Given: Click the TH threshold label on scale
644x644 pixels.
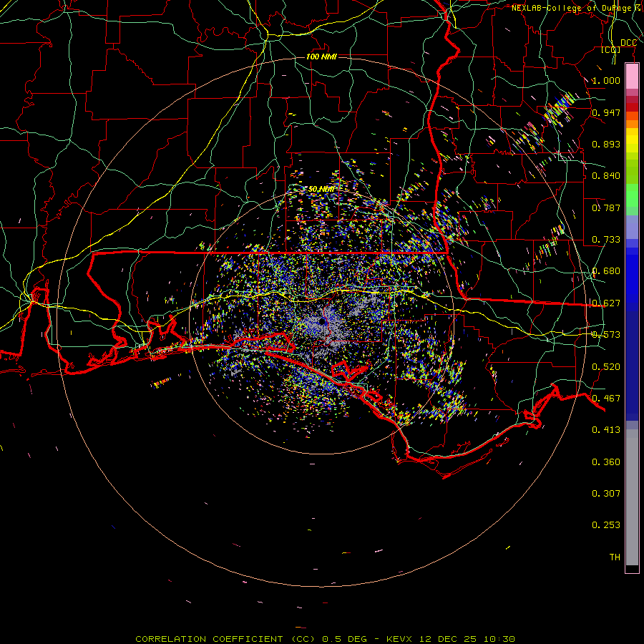Looking at the screenshot, I should coord(615,557).
